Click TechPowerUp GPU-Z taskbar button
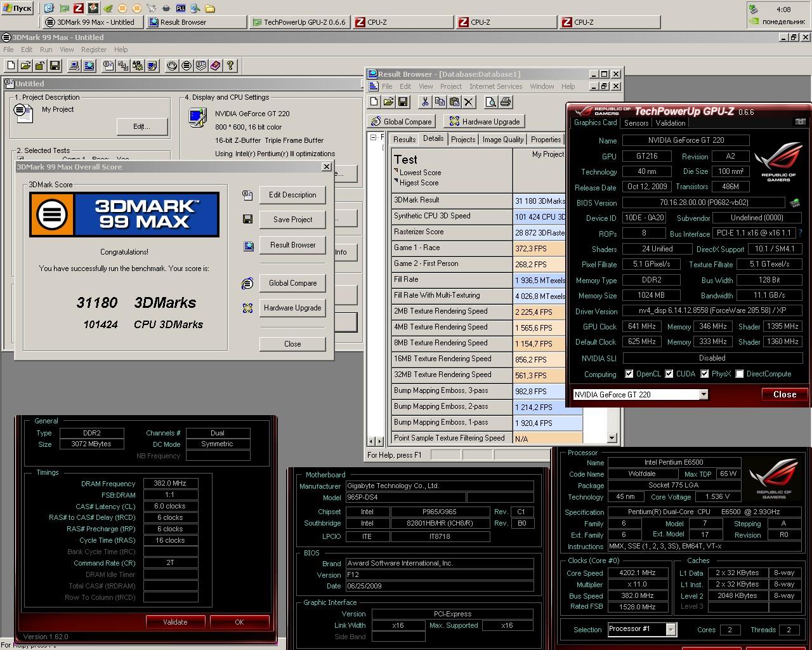The height and width of the screenshot is (650, 812). pyautogui.click(x=298, y=22)
